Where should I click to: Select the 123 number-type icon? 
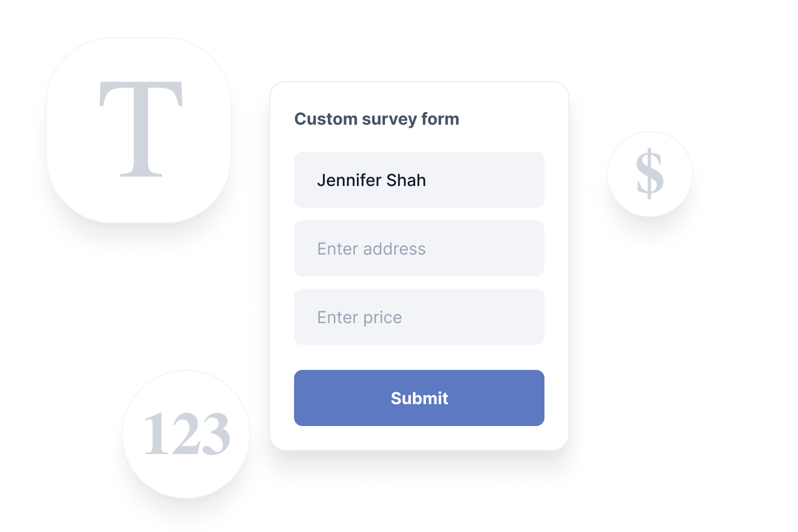pos(187,434)
